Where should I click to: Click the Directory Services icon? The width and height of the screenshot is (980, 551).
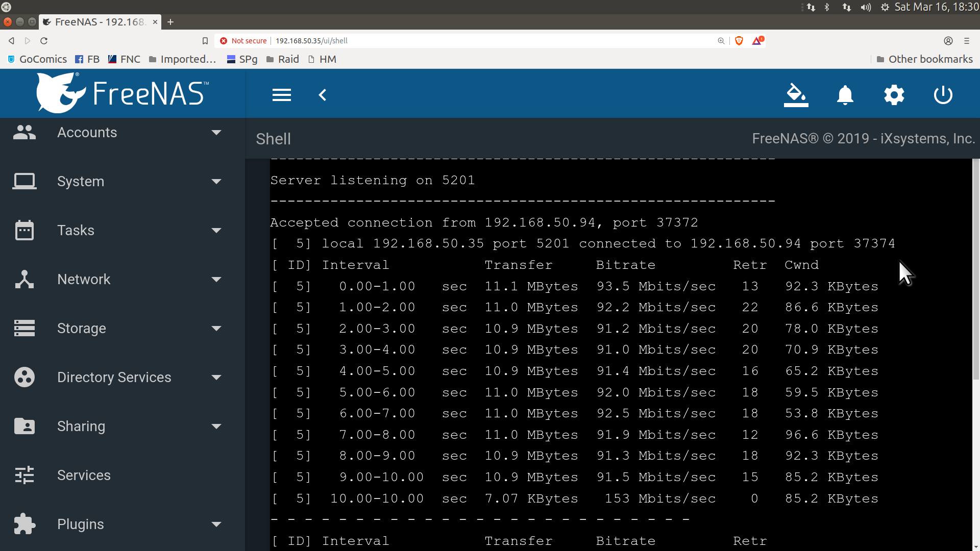click(x=24, y=377)
